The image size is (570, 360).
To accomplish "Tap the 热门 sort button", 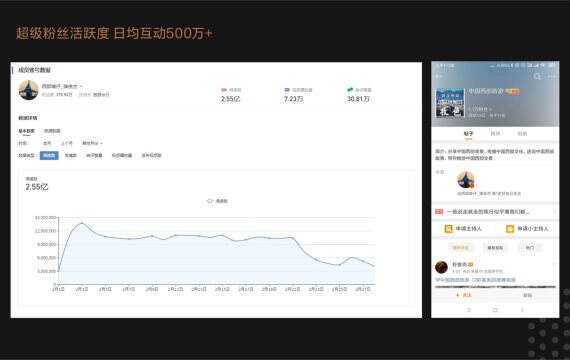I will tap(530, 248).
